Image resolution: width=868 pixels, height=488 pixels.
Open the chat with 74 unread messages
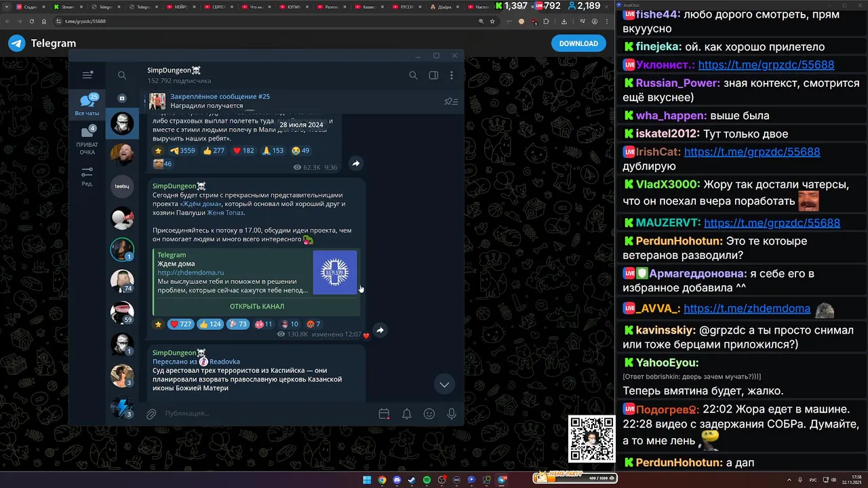coord(122,280)
